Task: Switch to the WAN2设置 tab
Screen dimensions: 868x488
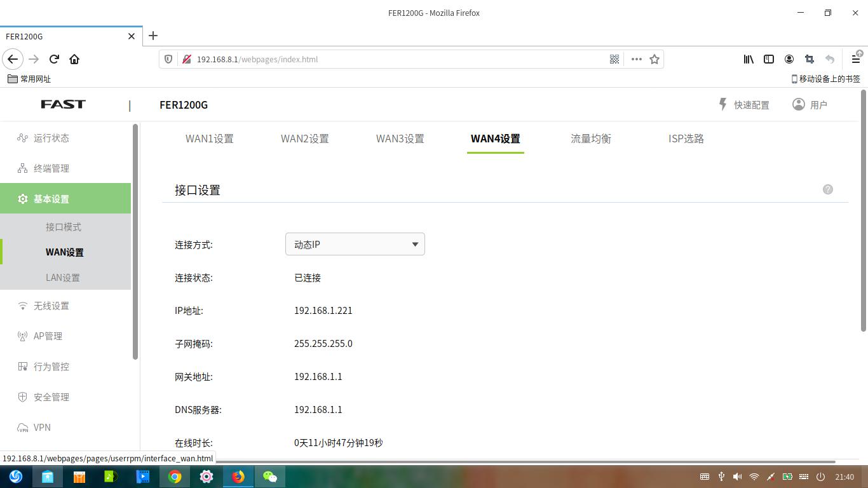Action: [304, 139]
